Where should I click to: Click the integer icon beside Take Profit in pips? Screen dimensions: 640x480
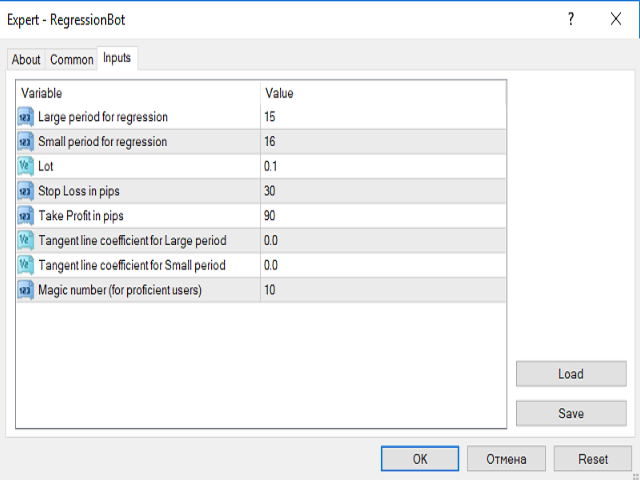[25, 216]
